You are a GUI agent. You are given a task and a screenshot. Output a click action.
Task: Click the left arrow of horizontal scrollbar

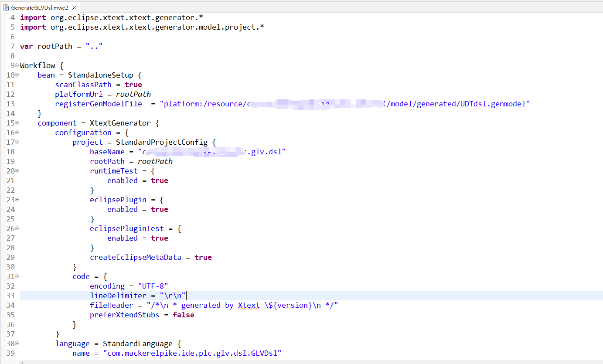coord(23,362)
